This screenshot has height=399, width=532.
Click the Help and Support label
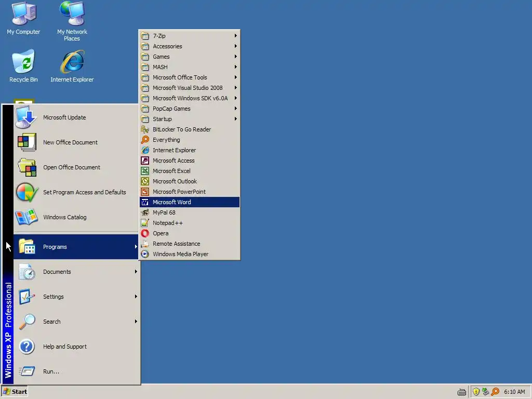[65, 347]
